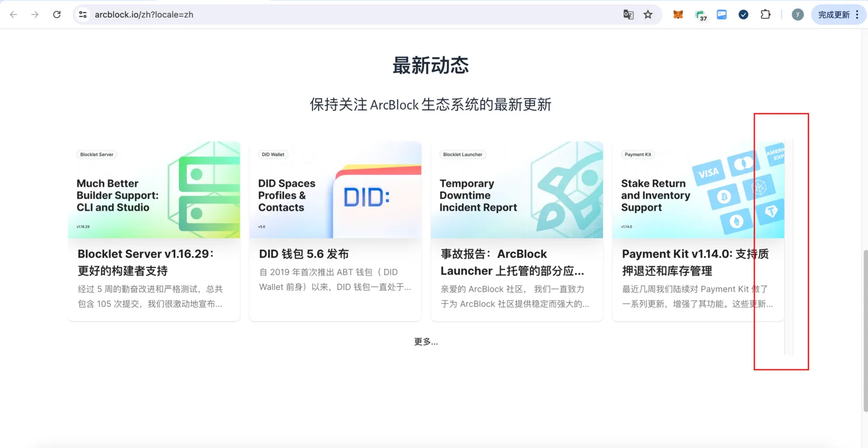Click the 完成更新 update button
This screenshot has height=448, width=868.
(834, 15)
